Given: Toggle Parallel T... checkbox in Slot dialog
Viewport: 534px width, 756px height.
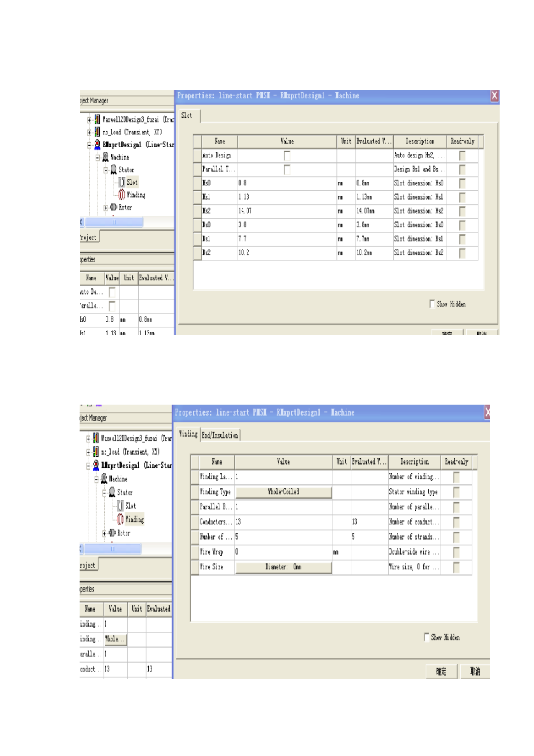Looking at the screenshot, I should (x=287, y=169).
